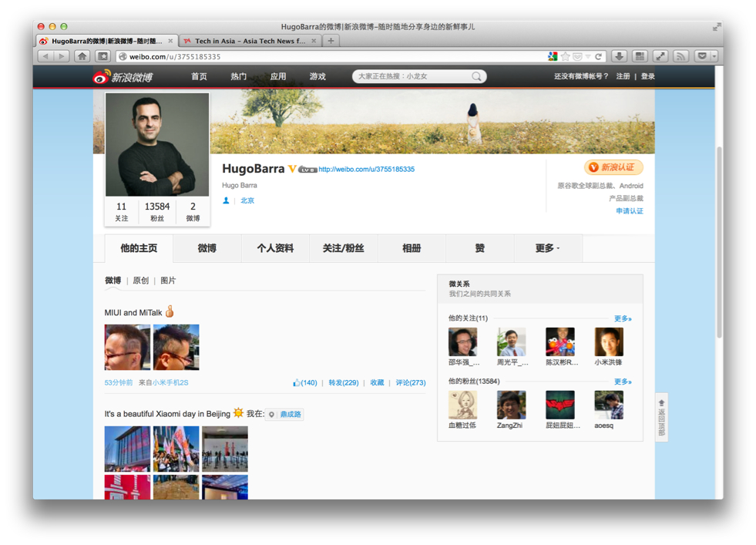Click the 新浪认证 badge button
Image resolution: width=756 pixels, height=545 pixels.
(x=613, y=167)
